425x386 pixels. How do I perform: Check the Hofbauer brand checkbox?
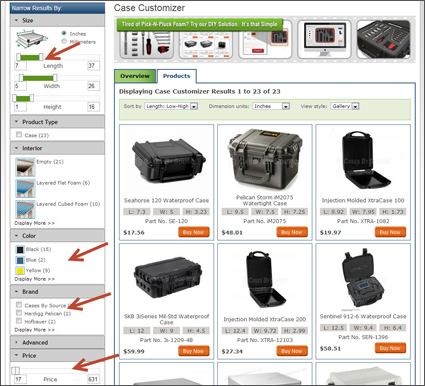[x=19, y=321]
